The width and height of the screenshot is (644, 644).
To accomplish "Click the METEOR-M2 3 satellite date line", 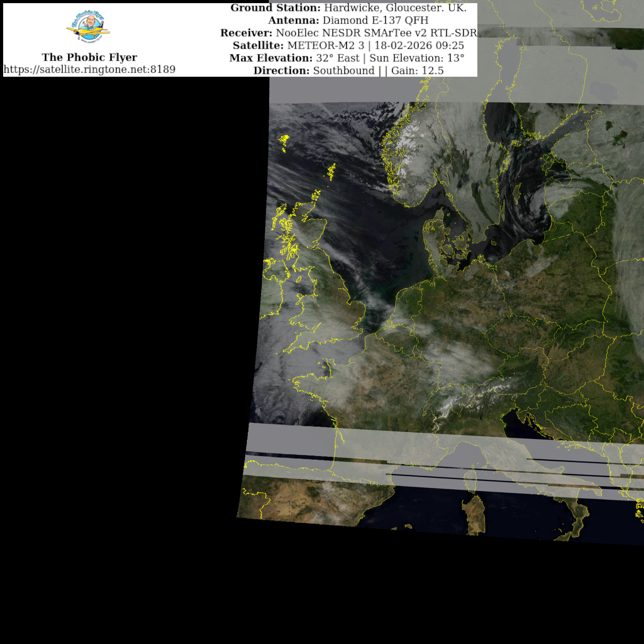I will pos(348,45).
